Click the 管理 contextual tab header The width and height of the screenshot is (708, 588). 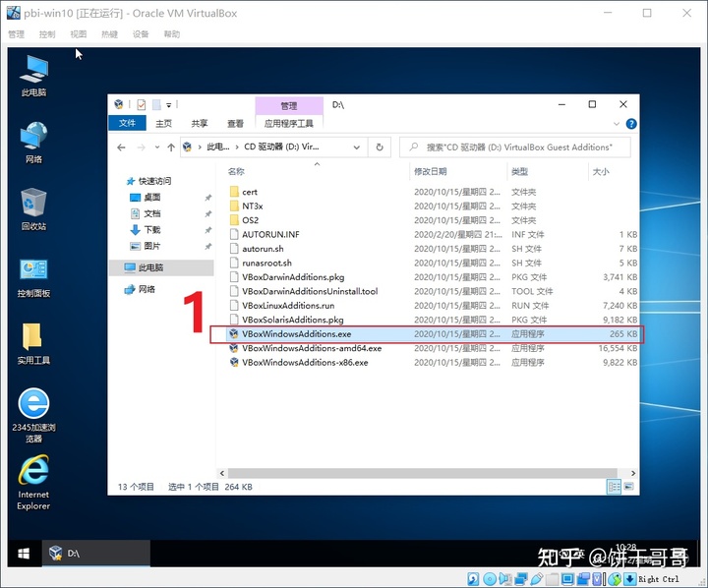click(x=289, y=105)
